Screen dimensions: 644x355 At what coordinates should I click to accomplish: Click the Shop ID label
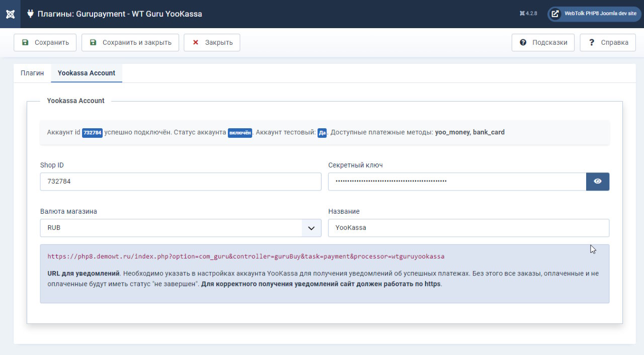click(x=52, y=165)
